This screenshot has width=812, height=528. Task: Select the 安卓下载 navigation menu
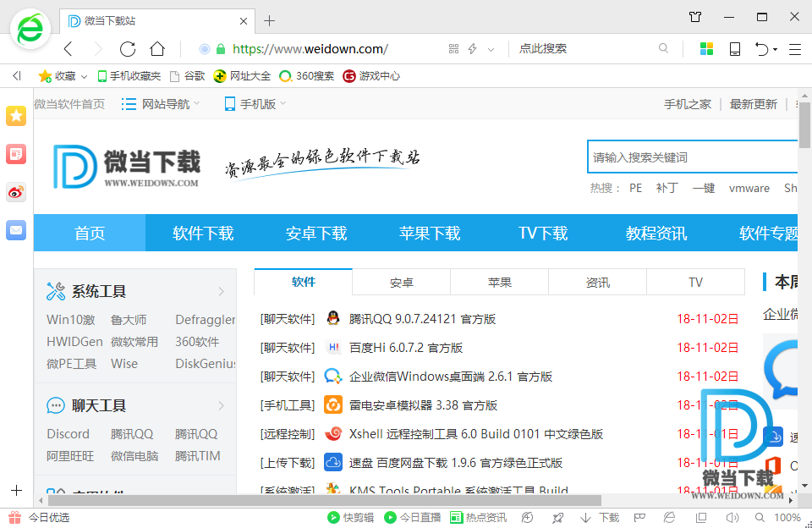coord(315,234)
